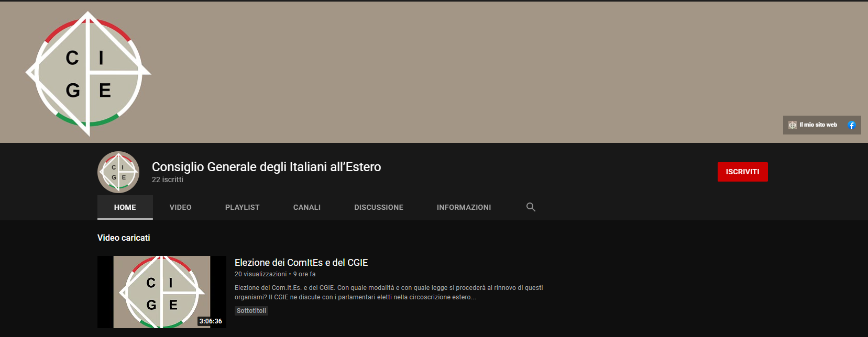Viewport: 868px width, 337px height.
Task: Click the '9 ore fa' upload time
Action: (x=304, y=274)
